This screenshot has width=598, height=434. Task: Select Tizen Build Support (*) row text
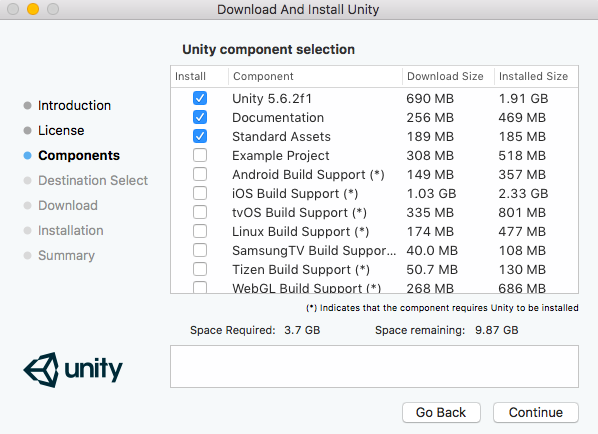tap(301, 270)
